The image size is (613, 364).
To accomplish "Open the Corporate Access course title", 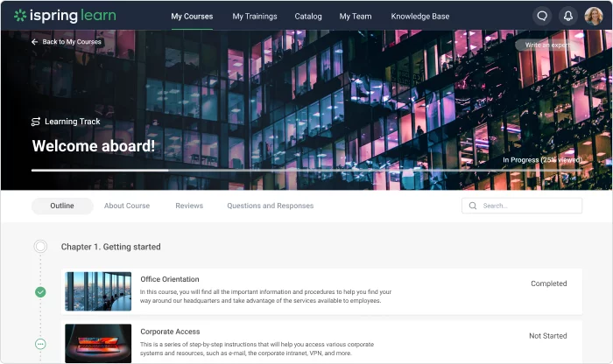I will click(x=170, y=332).
